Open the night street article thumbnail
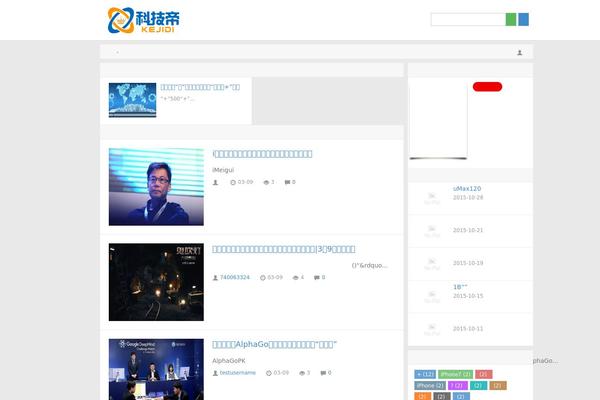The image size is (600, 400). click(x=156, y=282)
